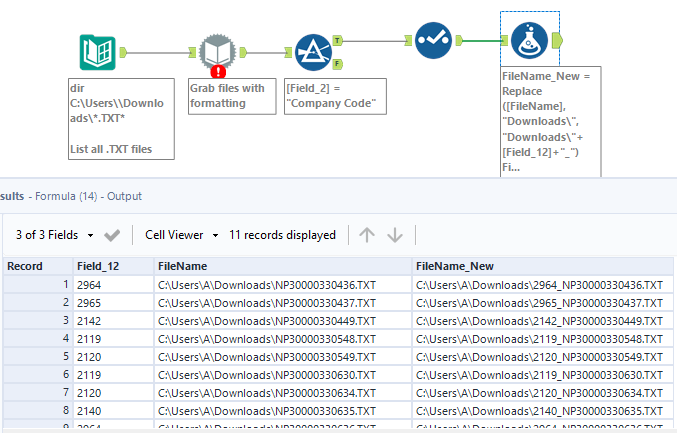Screen dimensions: 677x433
Task: Select record number 5 row header
Action: pos(38,357)
